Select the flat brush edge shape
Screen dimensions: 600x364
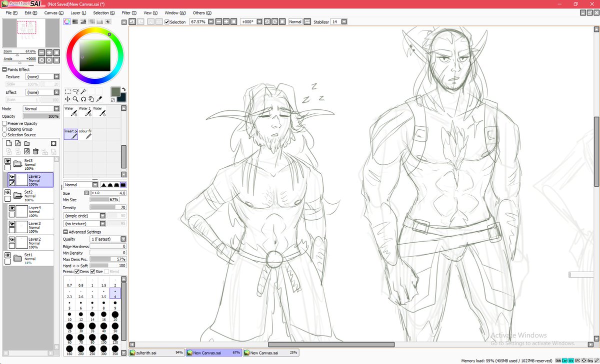point(123,185)
